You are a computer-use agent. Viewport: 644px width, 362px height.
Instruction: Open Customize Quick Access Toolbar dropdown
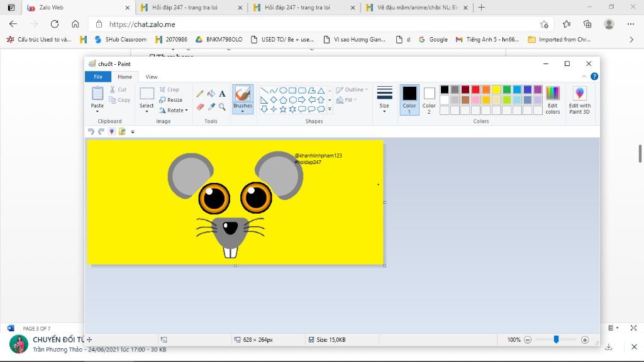133,132
